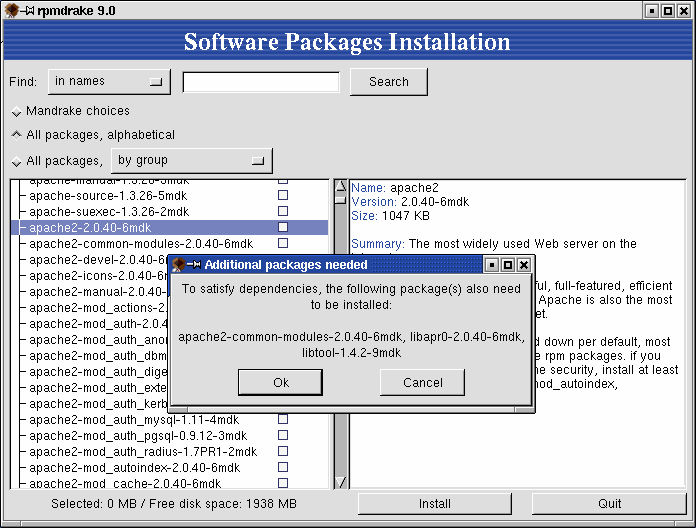
Task: Close the Additional packages needed dialog
Action: tap(524, 265)
